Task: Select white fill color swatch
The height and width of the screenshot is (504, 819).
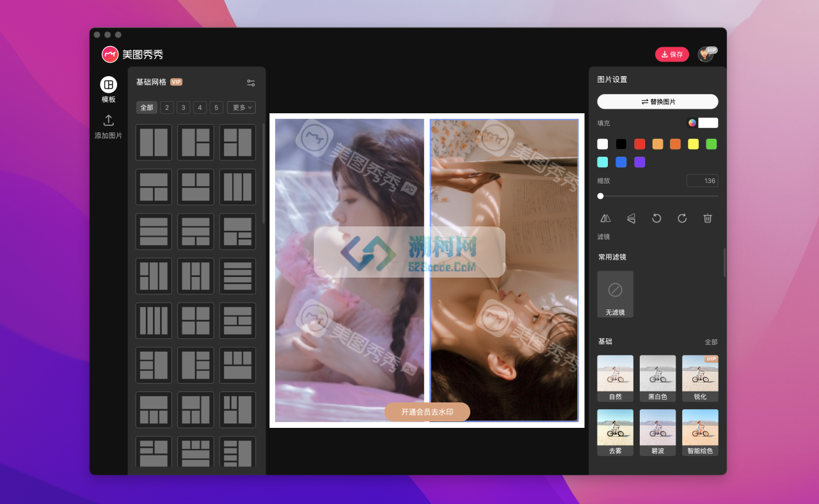Action: [x=603, y=144]
